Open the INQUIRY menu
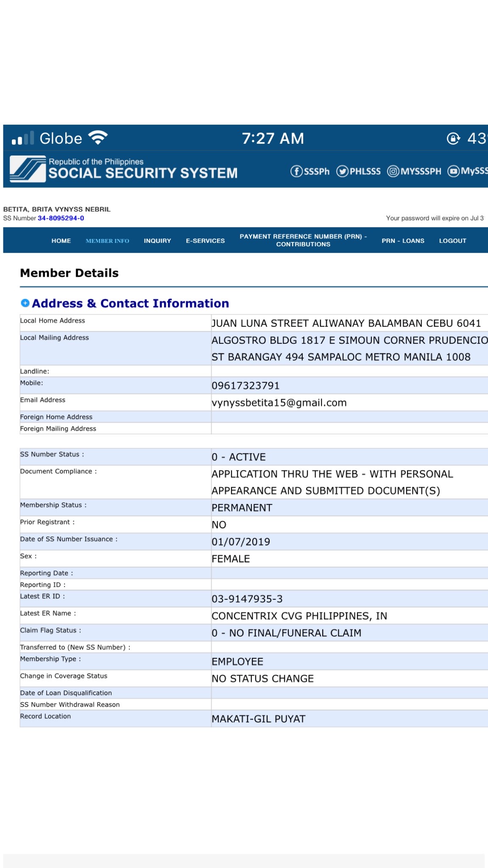 157,241
